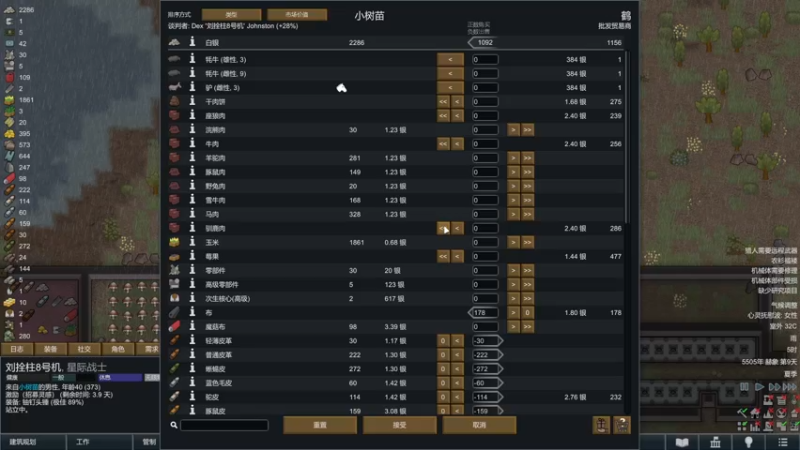Toggle gift mode icon at bottom right
Viewport: 800px width, 450px height.
[x=601, y=425]
